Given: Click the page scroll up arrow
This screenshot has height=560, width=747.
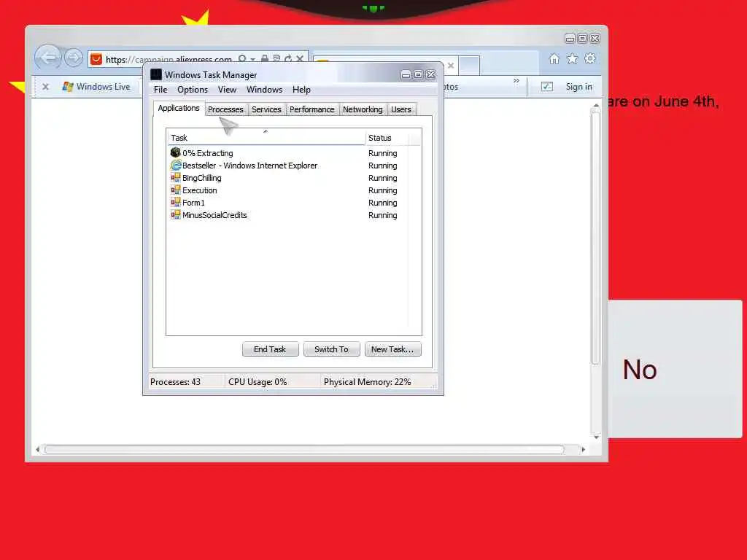Looking at the screenshot, I should click(x=596, y=105).
